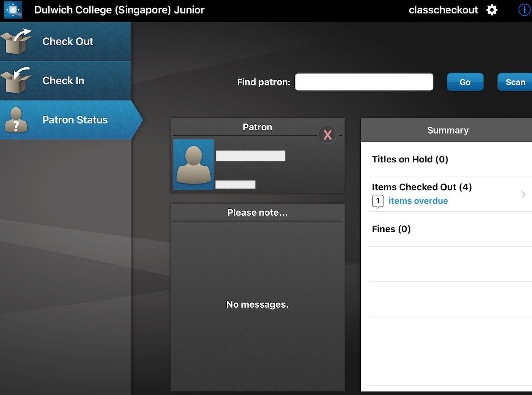The width and height of the screenshot is (532, 395).
Task: Focus the Find patron input field
Action: pos(364,82)
